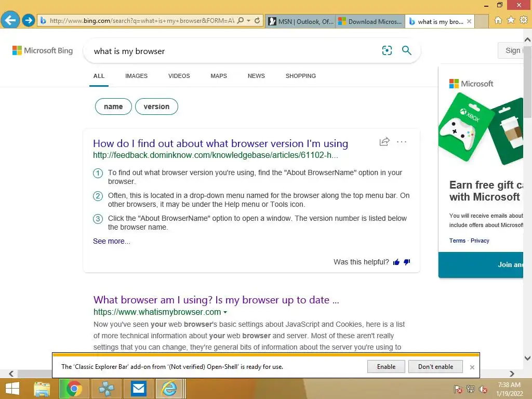Open the pinwheel app taskbar icon
The width and height of the screenshot is (532, 399).
click(x=106, y=389)
